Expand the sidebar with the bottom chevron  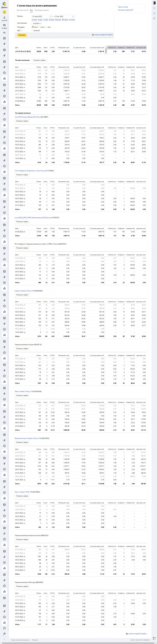click(x=4, y=639)
